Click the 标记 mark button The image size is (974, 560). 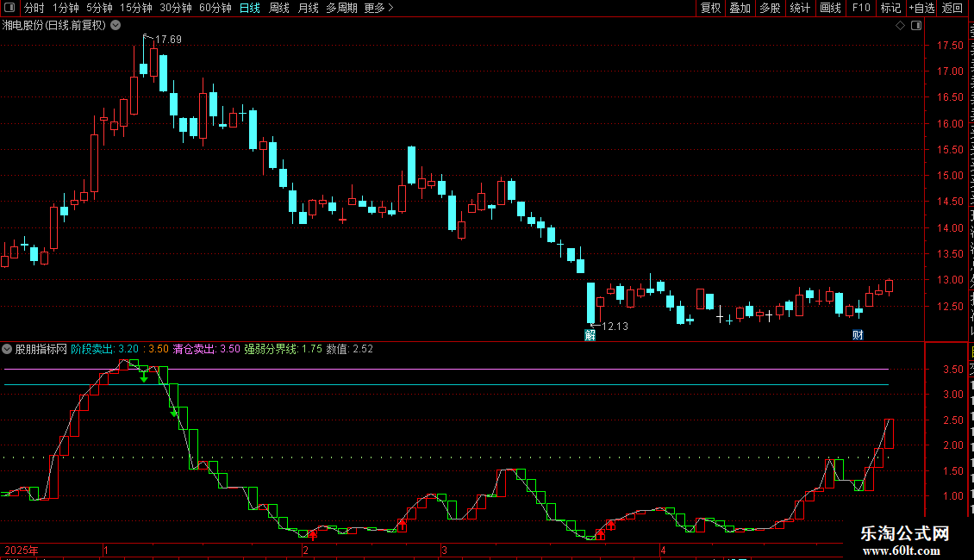pyautogui.click(x=890, y=8)
